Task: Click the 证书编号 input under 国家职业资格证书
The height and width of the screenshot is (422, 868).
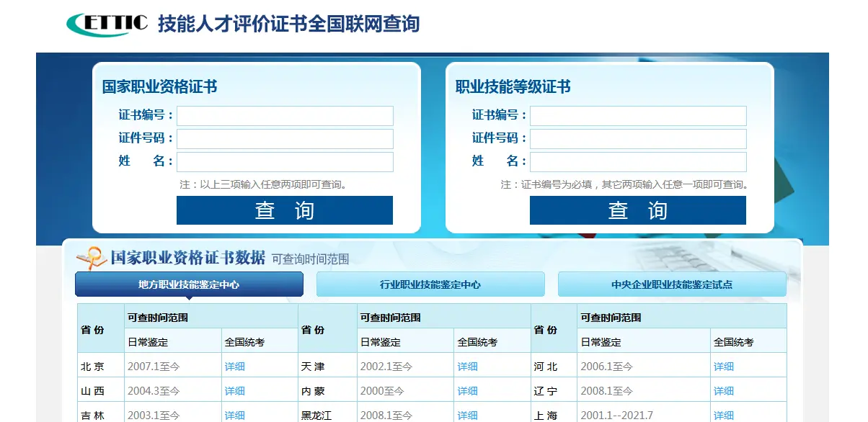Action: (x=285, y=115)
